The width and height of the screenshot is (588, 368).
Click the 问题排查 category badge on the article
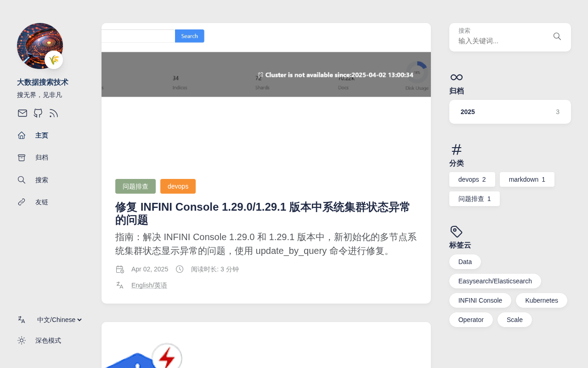136,186
